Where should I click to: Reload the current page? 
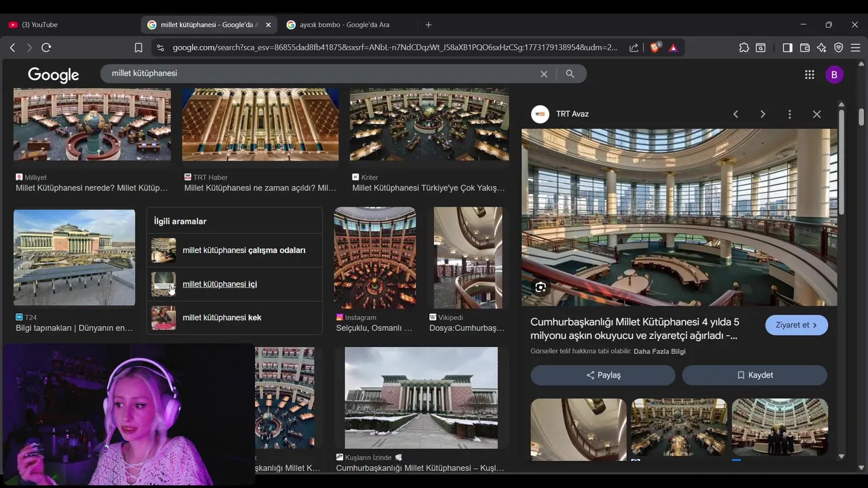[46, 47]
